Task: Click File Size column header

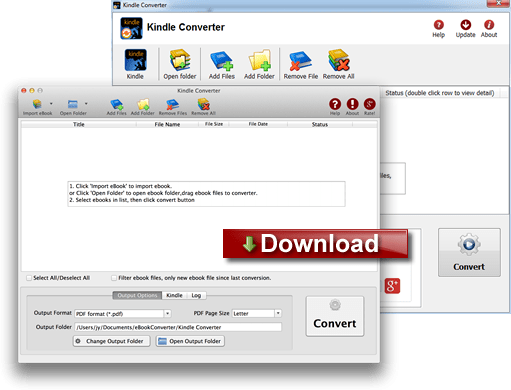Action: coord(214,124)
